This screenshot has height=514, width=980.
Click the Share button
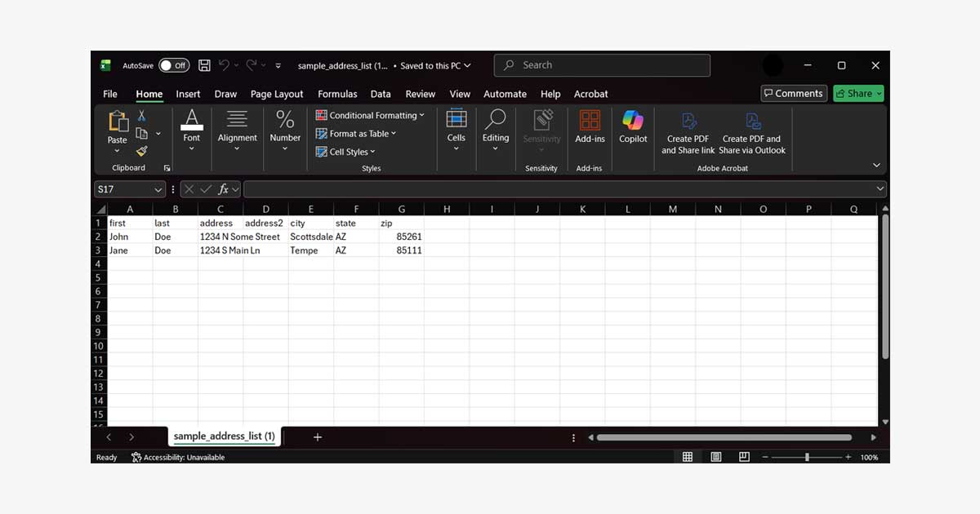click(x=858, y=94)
